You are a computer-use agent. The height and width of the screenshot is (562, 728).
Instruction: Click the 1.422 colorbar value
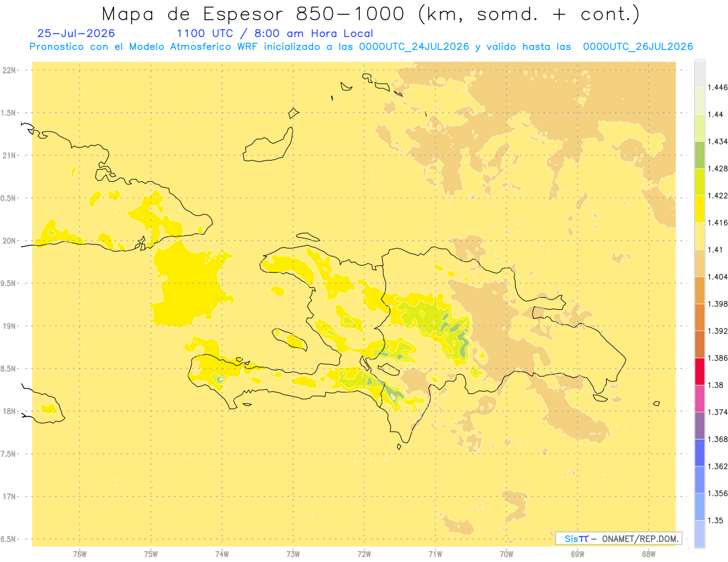pyautogui.click(x=719, y=195)
